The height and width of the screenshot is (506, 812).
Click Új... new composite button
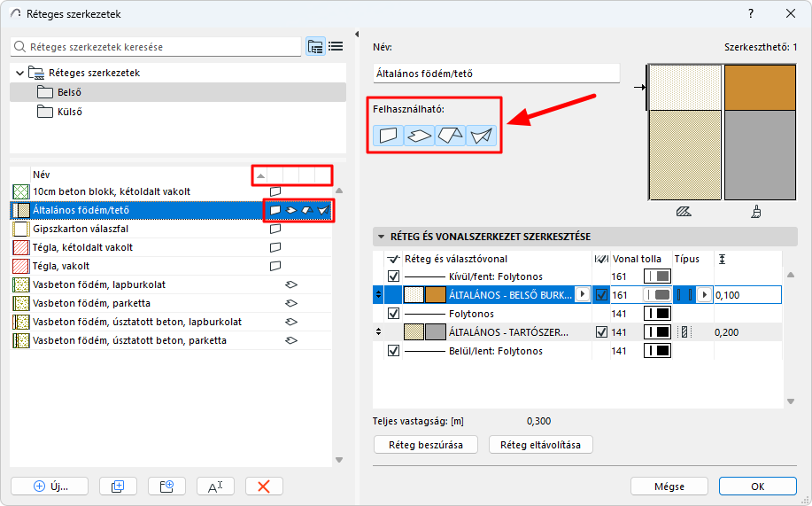coord(50,487)
